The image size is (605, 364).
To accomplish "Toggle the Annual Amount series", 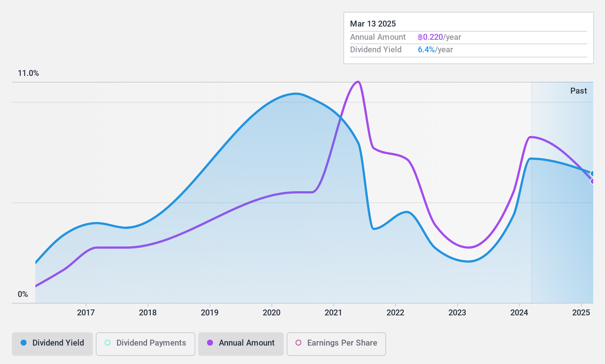I will 241,344.
